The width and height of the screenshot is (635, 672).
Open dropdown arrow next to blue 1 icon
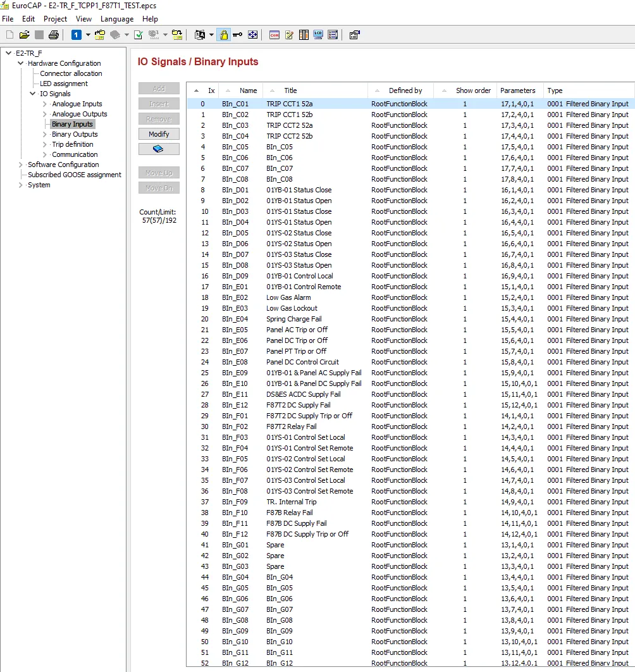(88, 35)
